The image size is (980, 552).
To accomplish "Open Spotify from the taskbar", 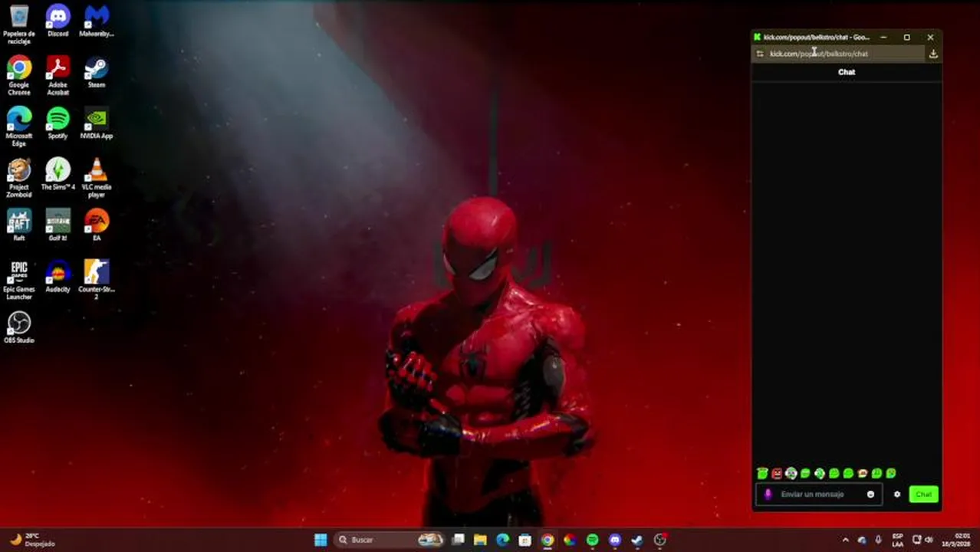I will pyautogui.click(x=592, y=540).
